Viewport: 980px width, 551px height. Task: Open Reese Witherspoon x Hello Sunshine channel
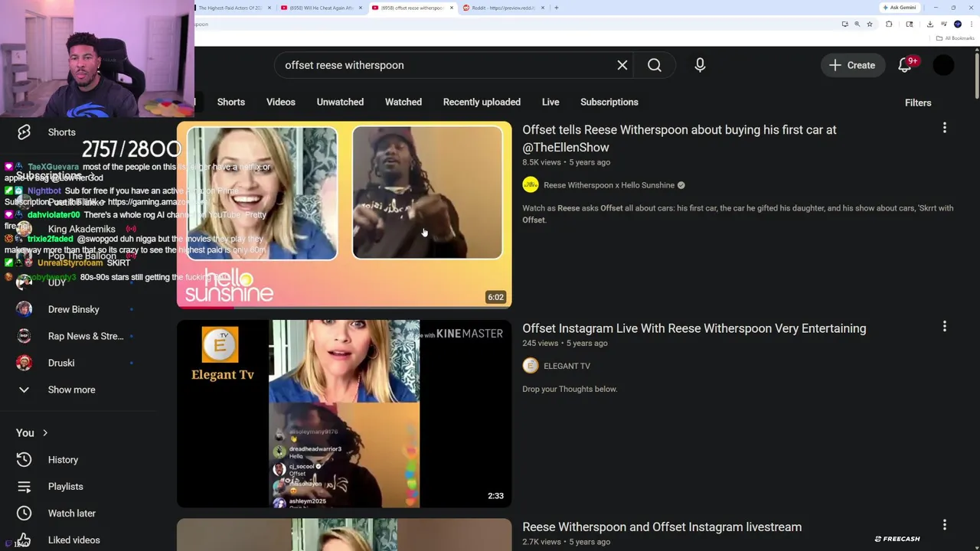pos(609,185)
